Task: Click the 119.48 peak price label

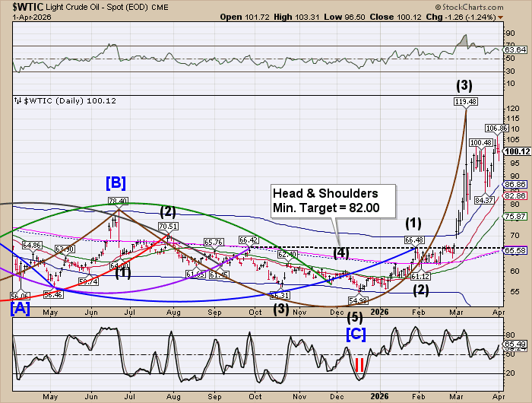Action: coord(465,101)
